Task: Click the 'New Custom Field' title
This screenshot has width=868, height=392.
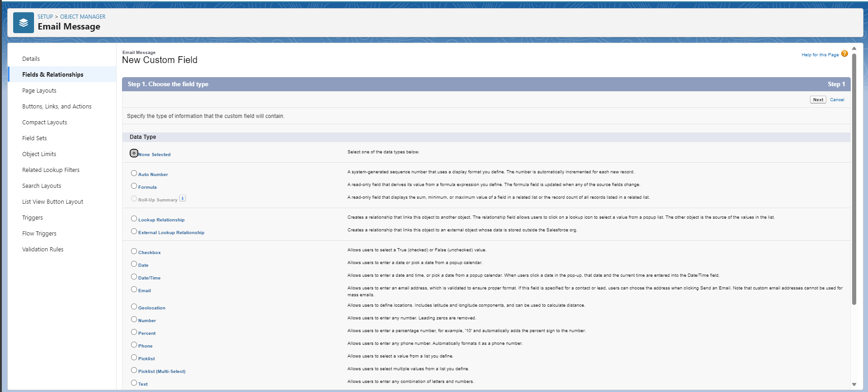Action: [160, 60]
